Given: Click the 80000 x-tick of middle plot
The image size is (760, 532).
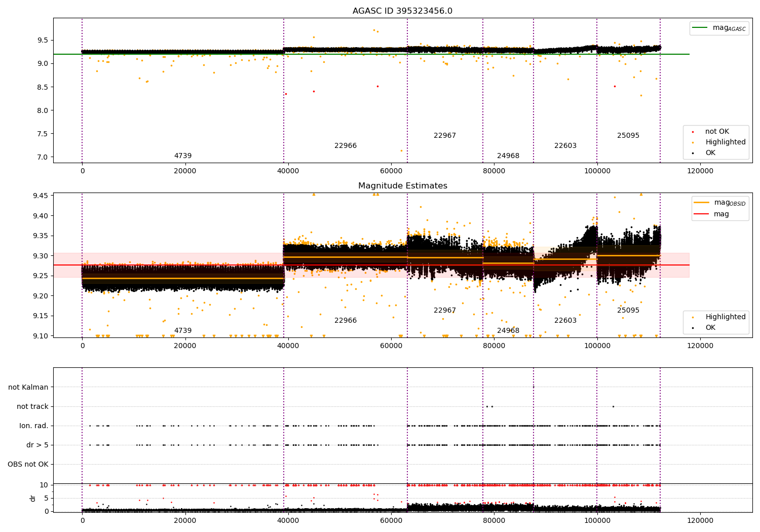Looking at the screenshot, I should (x=494, y=346).
